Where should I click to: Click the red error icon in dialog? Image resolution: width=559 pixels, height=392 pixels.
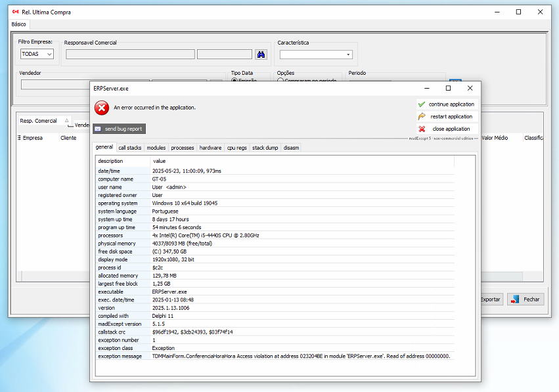point(102,108)
